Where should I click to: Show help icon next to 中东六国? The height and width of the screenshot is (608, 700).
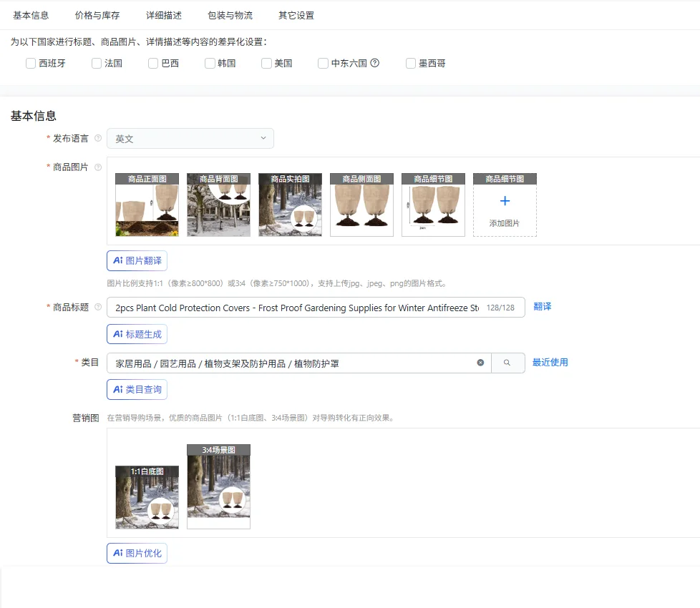pos(375,63)
